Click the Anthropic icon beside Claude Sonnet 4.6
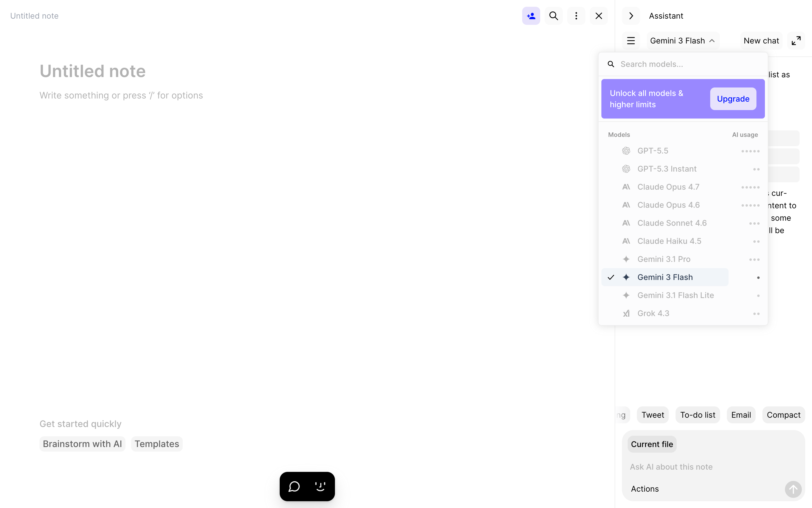 626,223
